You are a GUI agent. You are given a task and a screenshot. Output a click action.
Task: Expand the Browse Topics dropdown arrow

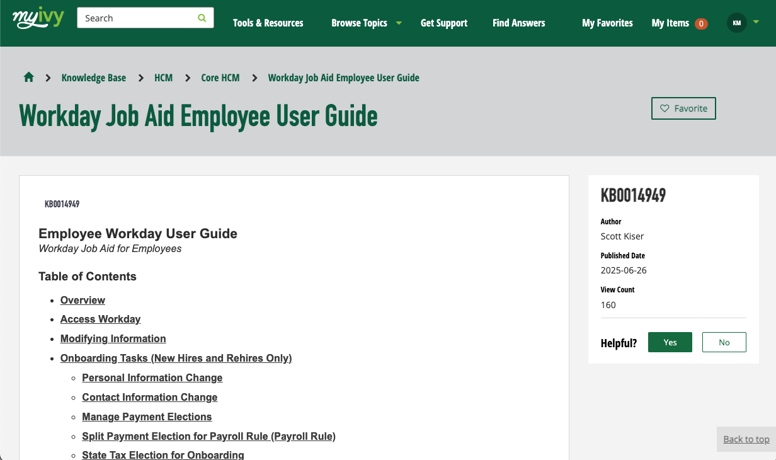click(x=399, y=23)
